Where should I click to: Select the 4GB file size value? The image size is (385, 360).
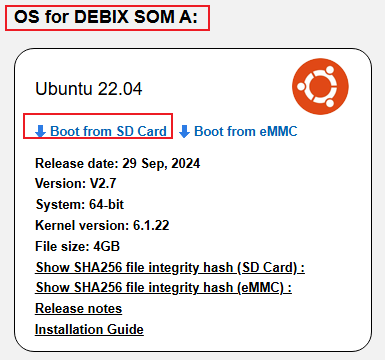106,247
